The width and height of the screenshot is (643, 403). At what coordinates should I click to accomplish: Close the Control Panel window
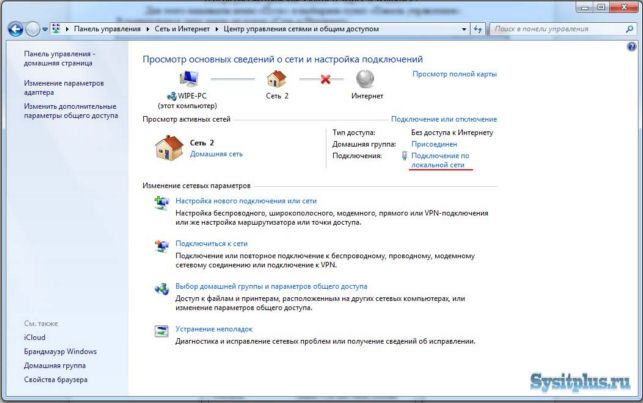pyautogui.click(x=624, y=7)
